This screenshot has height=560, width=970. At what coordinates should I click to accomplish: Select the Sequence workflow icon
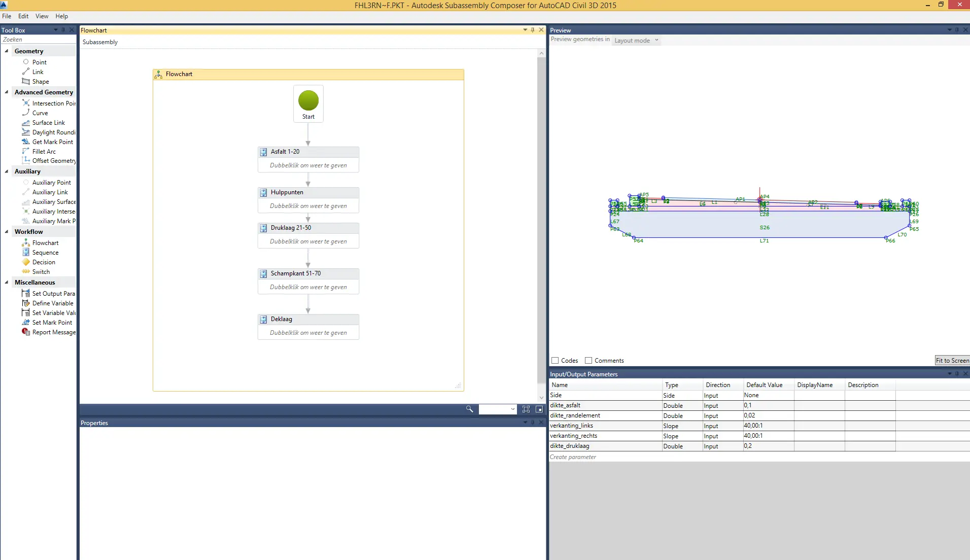26,252
